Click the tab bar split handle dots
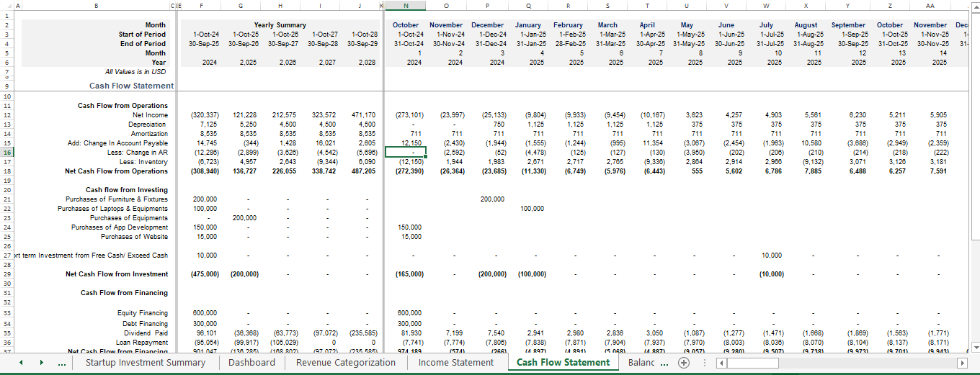This screenshot has width=980, height=375. (705, 363)
